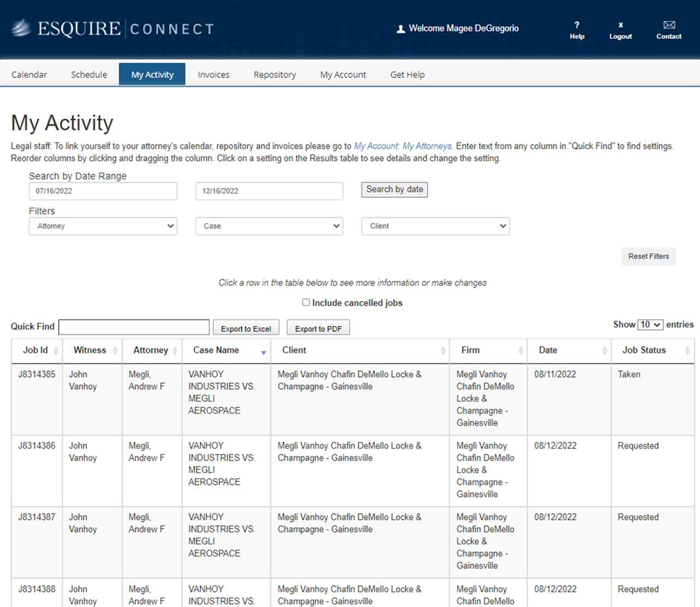
Task: Sort table by Witness column arrows
Action: (x=115, y=351)
